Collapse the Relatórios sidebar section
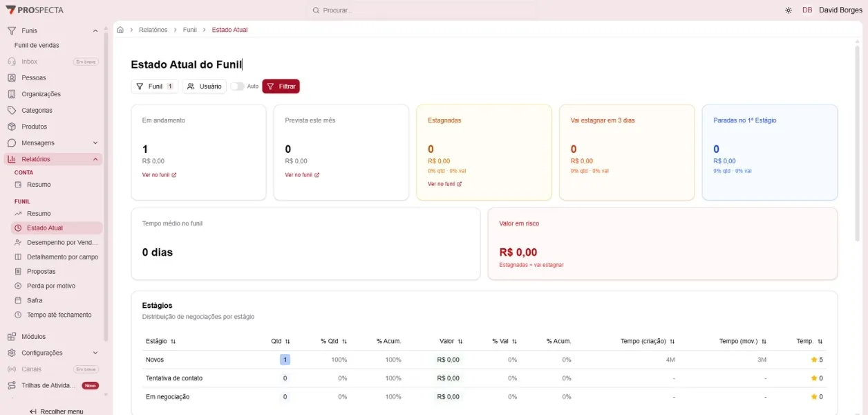This screenshot has width=868, height=415. tap(95, 159)
